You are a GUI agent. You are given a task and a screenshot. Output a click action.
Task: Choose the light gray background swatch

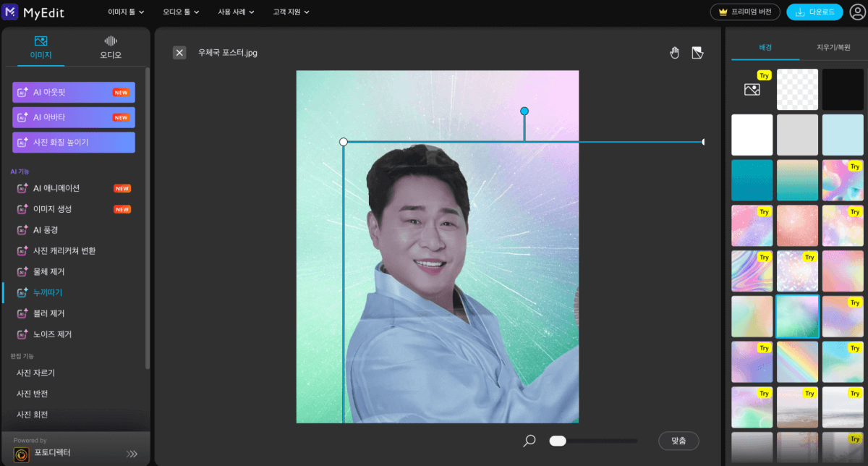point(798,135)
